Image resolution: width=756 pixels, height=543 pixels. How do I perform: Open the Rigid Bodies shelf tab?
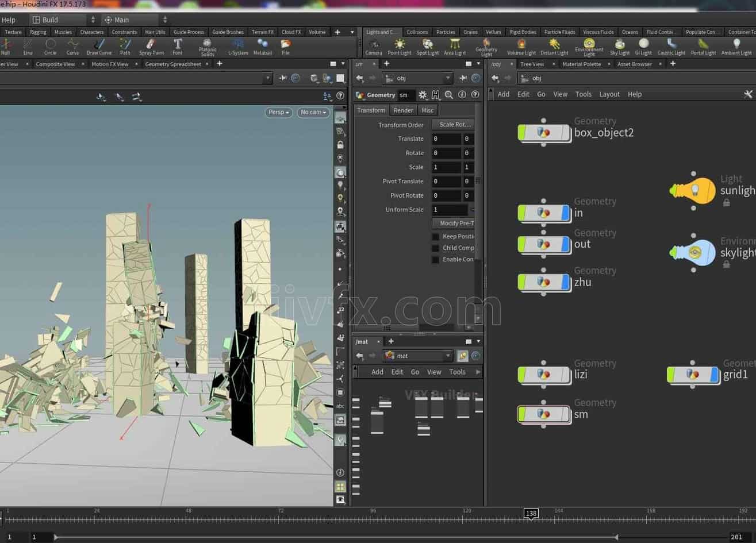[x=523, y=32]
